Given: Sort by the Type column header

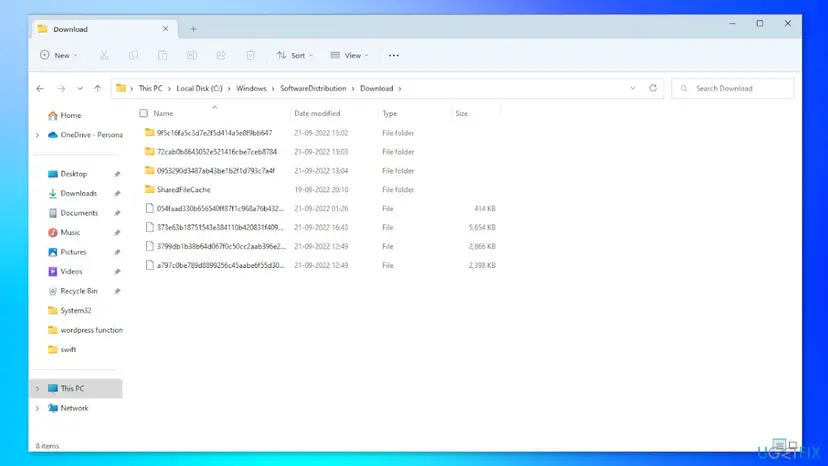Looking at the screenshot, I should pos(390,113).
